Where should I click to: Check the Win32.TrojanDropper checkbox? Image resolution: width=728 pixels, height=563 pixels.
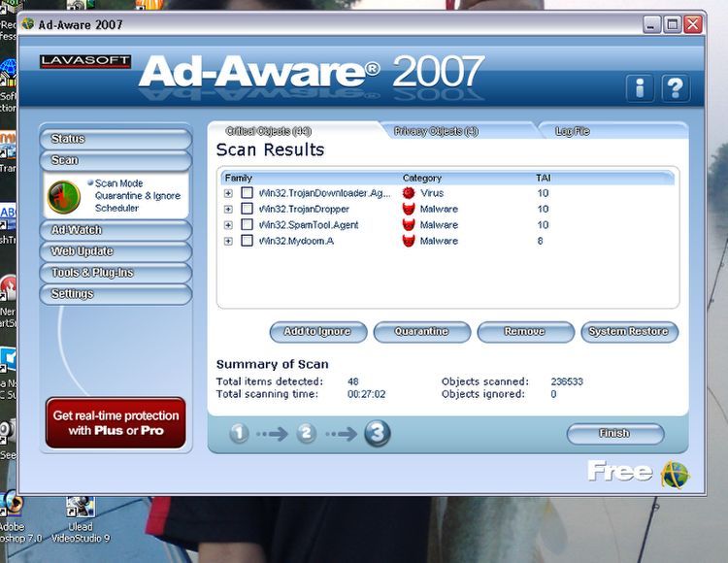point(247,209)
